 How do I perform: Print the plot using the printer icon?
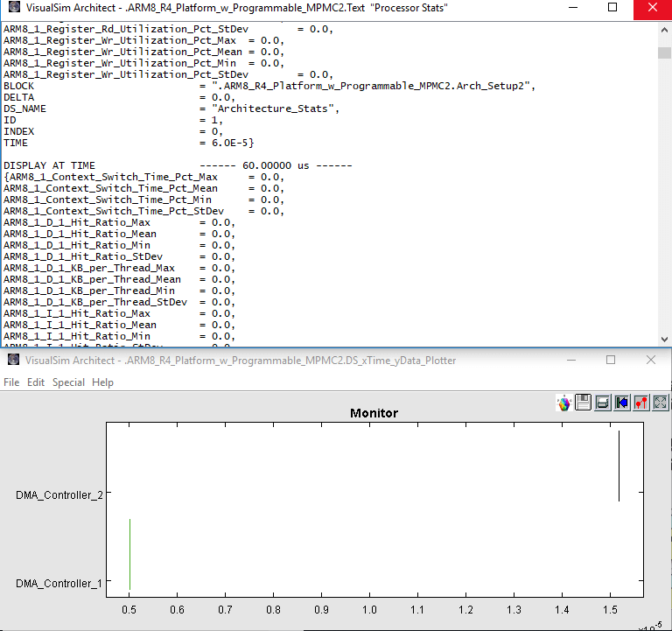coord(603,403)
